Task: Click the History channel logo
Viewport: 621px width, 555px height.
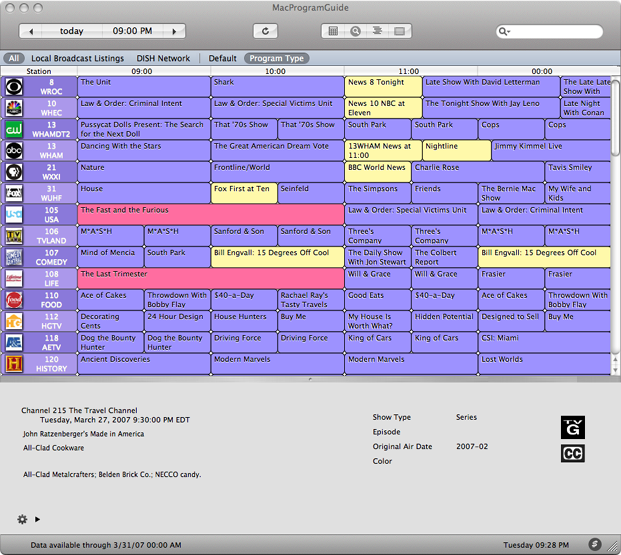Action: (14, 364)
